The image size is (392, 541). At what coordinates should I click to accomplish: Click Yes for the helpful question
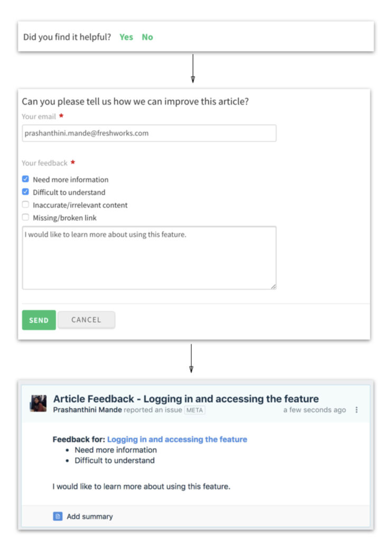click(126, 37)
